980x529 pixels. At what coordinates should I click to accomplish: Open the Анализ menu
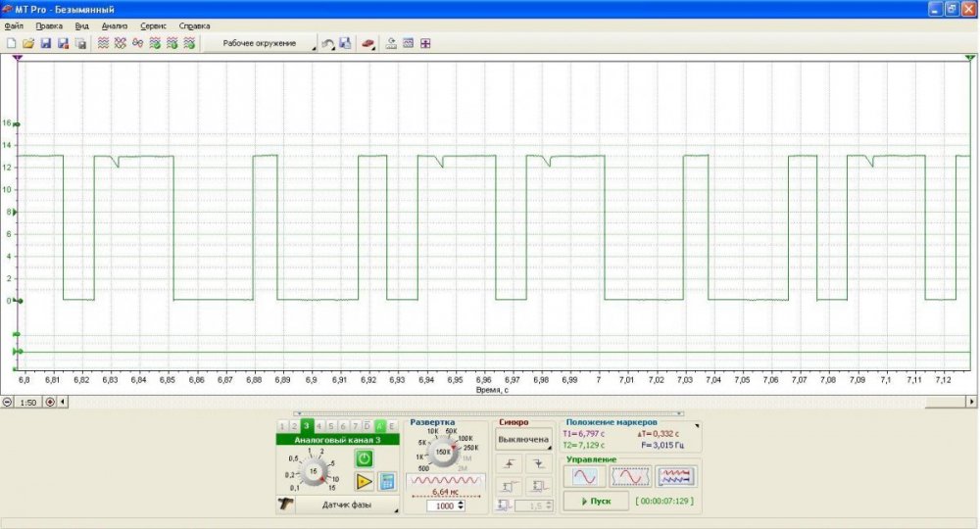[x=114, y=25]
